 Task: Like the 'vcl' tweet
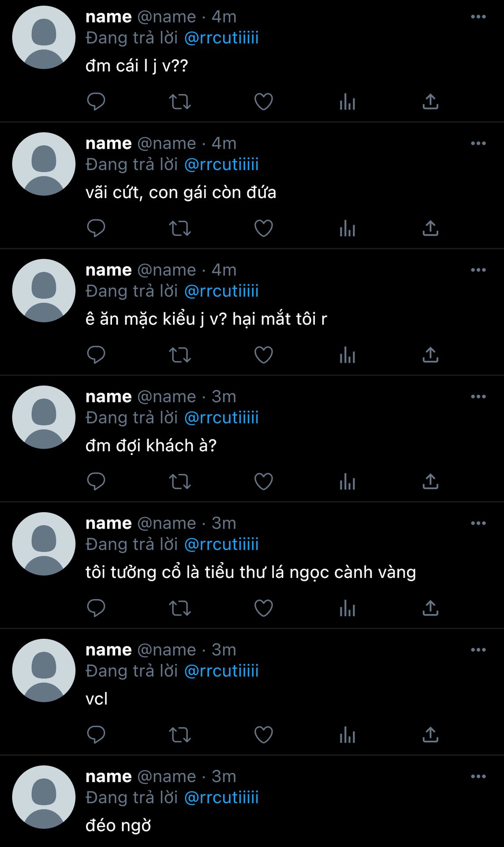click(264, 735)
